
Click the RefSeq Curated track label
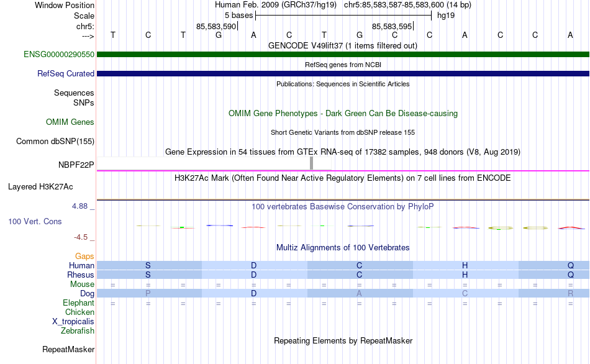tap(65, 73)
